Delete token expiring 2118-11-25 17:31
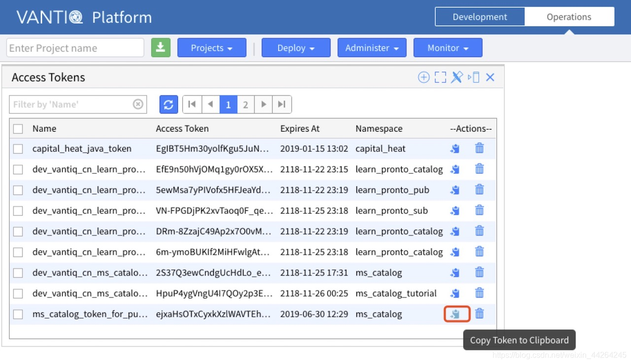The image size is (631, 364). point(479,272)
